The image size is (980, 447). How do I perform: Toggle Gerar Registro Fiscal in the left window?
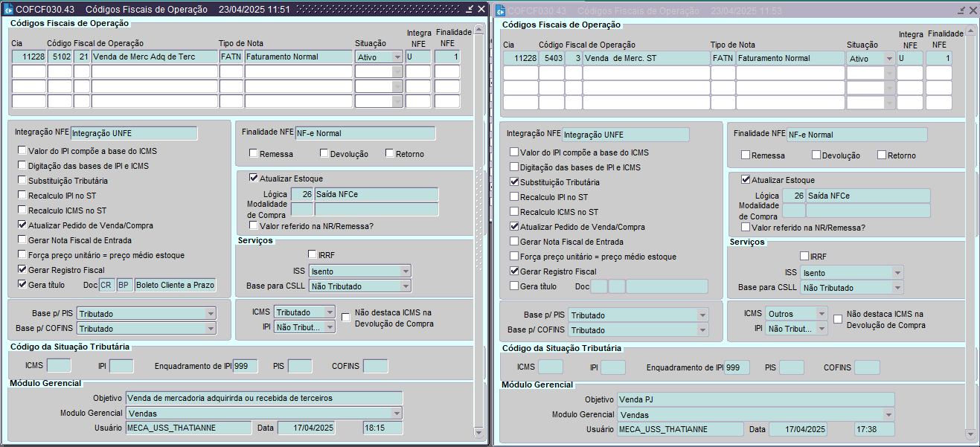(x=22, y=270)
